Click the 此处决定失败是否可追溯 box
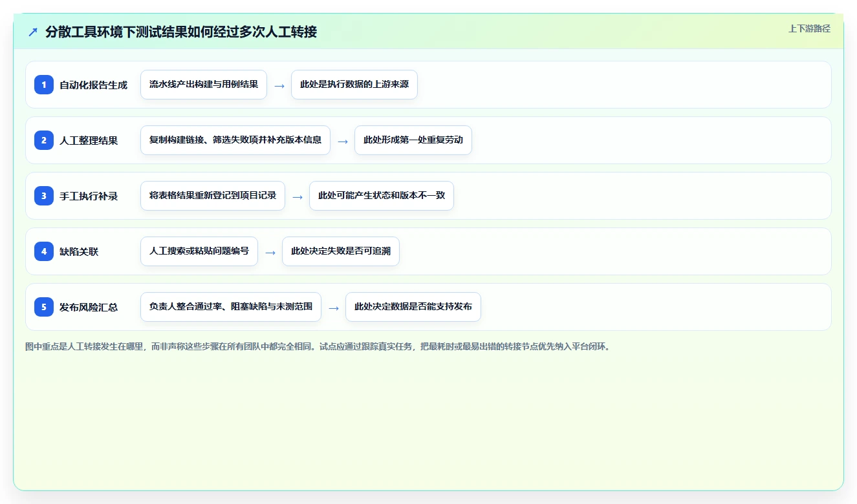 pyautogui.click(x=341, y=251)
